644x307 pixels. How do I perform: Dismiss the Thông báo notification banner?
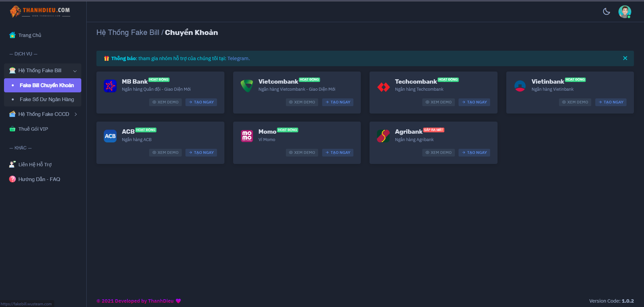point(625,58)
